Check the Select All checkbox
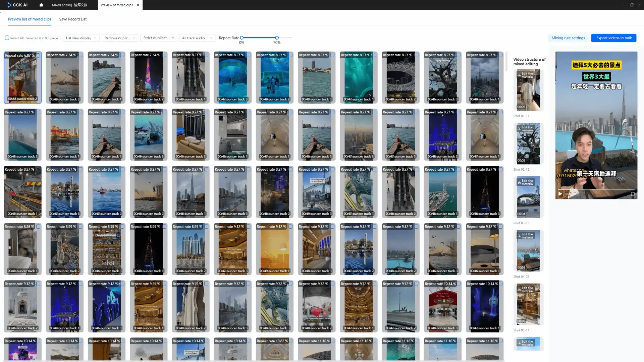644x362 pixels. (x=7, y=38)
